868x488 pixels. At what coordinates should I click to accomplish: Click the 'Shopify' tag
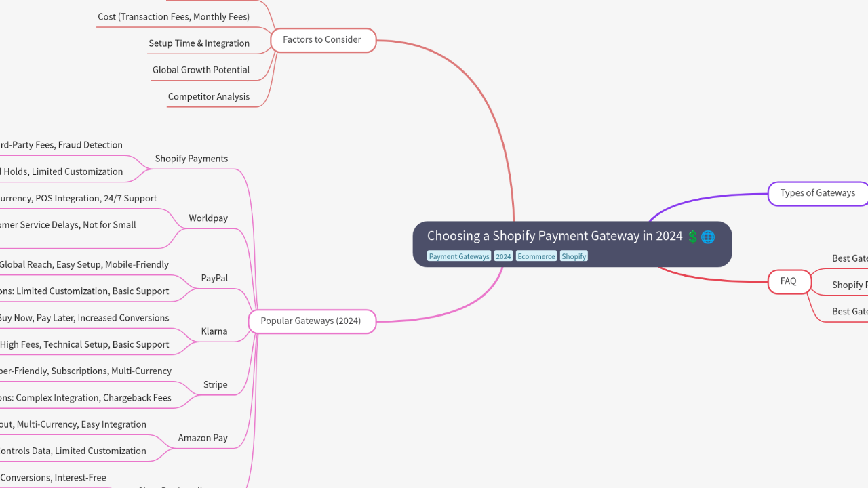click(x=574, y=256)
